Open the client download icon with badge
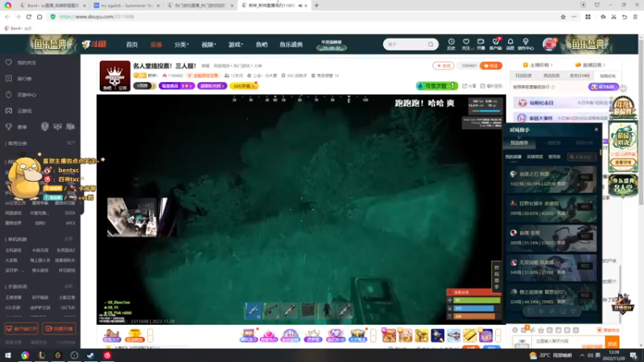644x362 pixels. pos(496,44)
